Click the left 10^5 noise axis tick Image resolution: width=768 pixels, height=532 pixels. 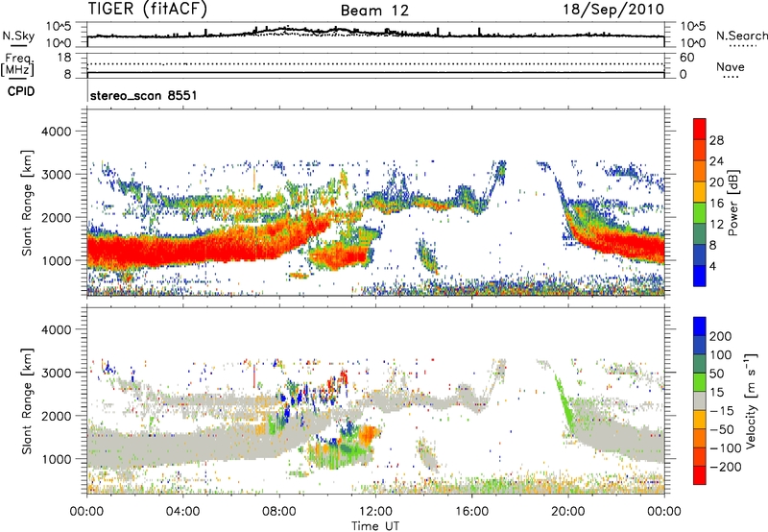(x=59, y=27)
